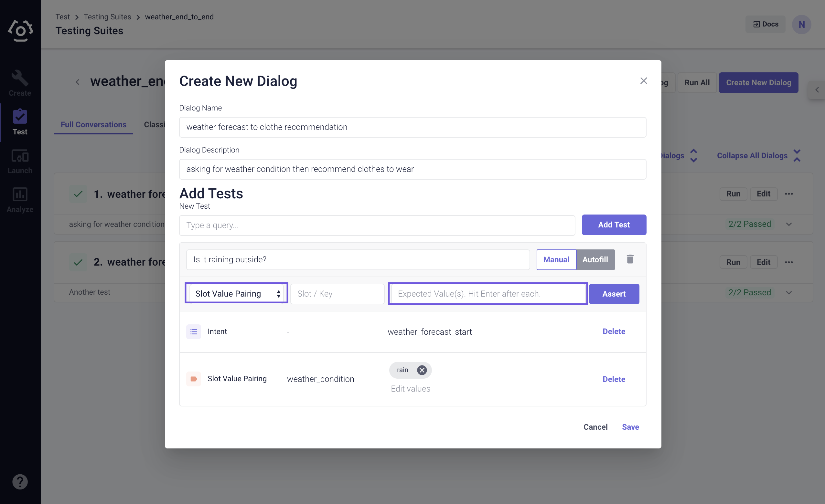Click Assert to add a new assertion
Image resolution: width=825 pixels, height=504 pixels.
pos(614,293)
